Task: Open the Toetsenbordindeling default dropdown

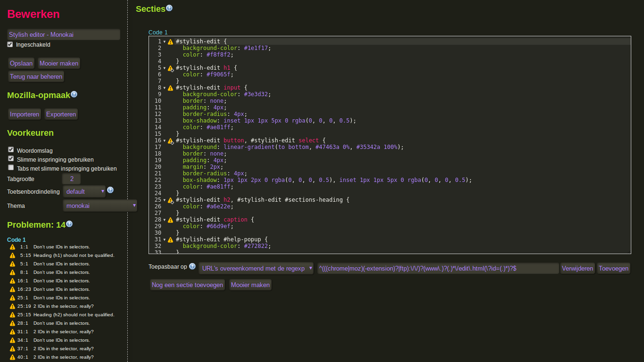Action: coord(84,191)
